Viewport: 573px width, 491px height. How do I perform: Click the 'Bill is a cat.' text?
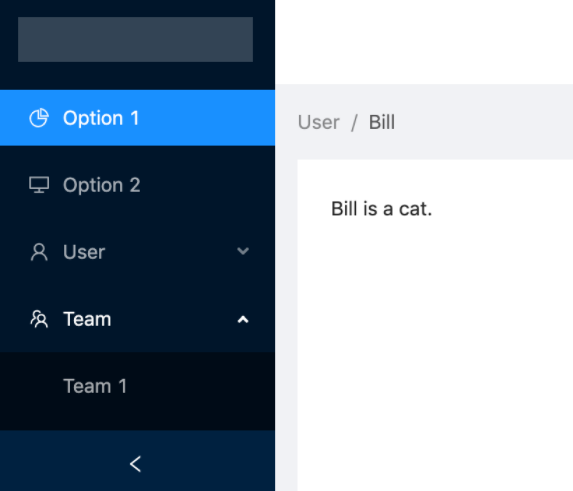pyautogui.click(x=382, y=209)
